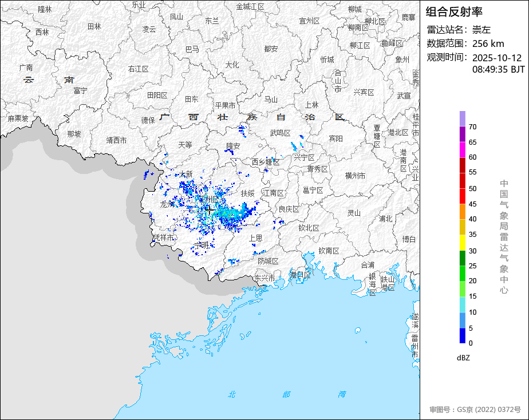Image resolution: width=529 pixels, height=420 pixels.
Task: Select the cyan 10-15 dBZ legend block
Action: tap(462, 304)
